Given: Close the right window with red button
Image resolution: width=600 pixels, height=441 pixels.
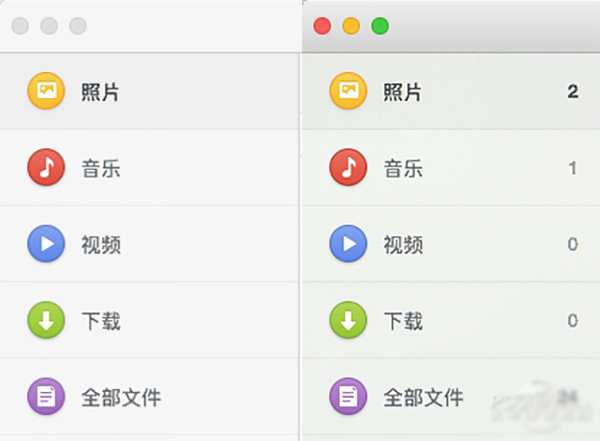Looking at the screenshot, I should (x=322, y=26).
